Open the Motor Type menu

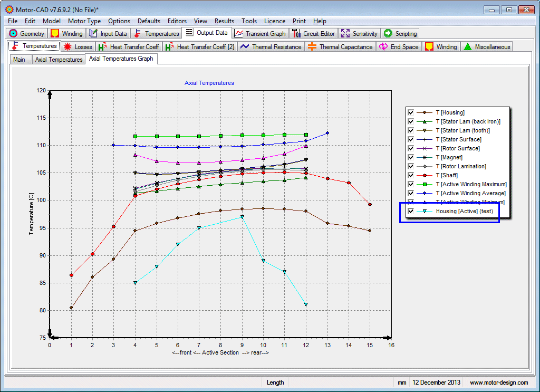tap(84, 21)
